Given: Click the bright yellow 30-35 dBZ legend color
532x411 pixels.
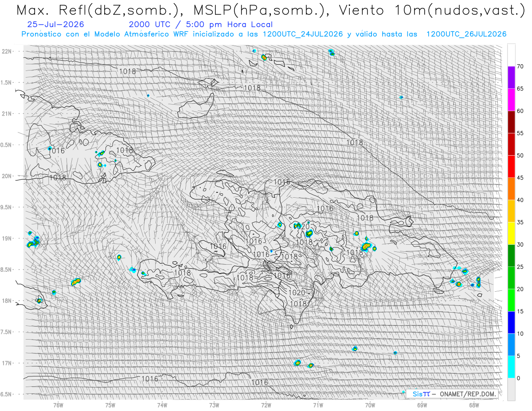Looking at the screenshot, I should [511, 233].
